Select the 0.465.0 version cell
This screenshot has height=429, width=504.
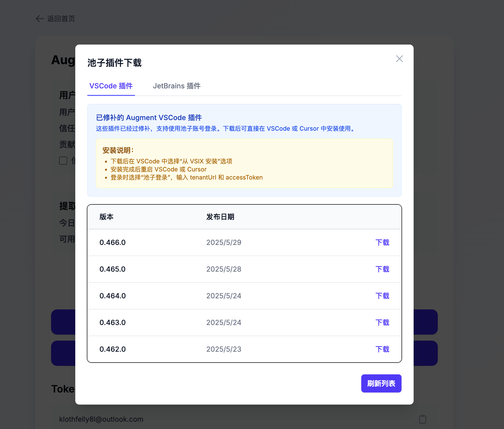113,269
